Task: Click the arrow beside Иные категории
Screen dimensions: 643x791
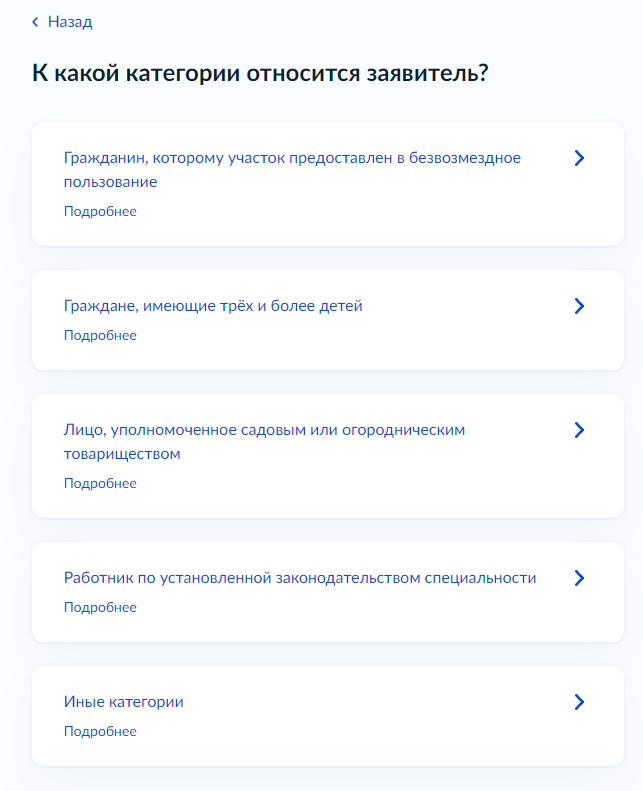Action: 579,702
